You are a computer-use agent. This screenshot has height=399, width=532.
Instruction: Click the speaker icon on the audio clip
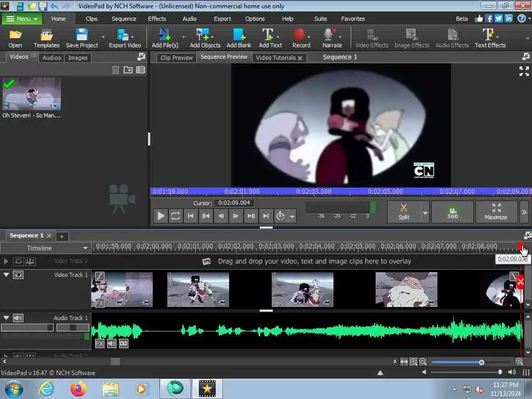click(112, 343)
